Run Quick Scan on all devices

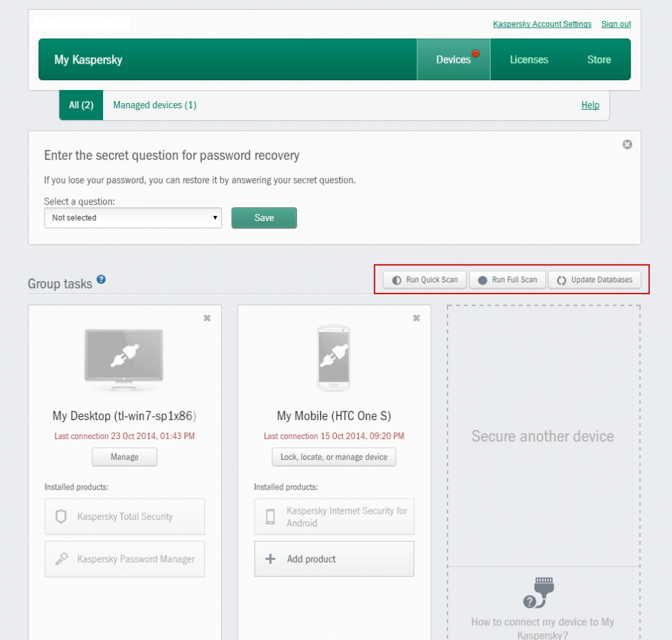(425, 280)
